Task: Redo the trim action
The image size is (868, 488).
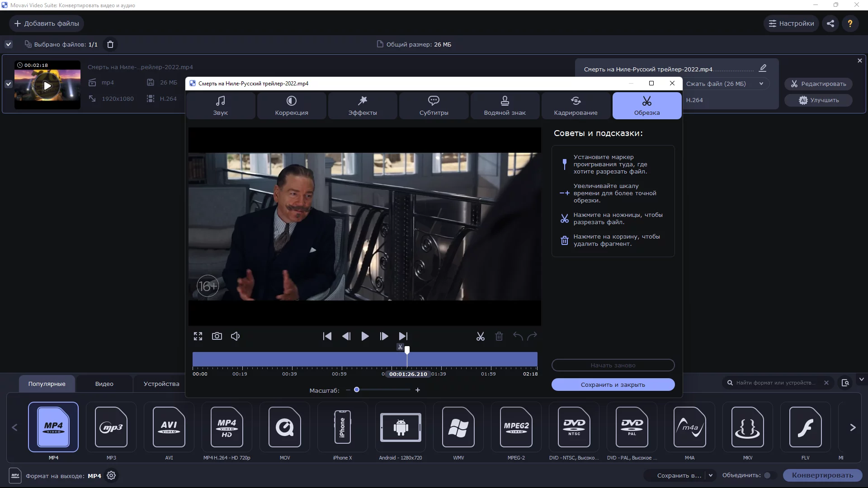Action: coord(533,336)
